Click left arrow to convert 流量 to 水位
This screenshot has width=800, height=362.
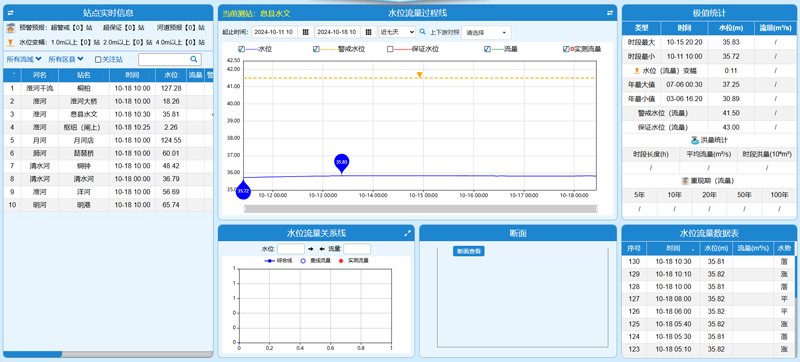[322, 249]
